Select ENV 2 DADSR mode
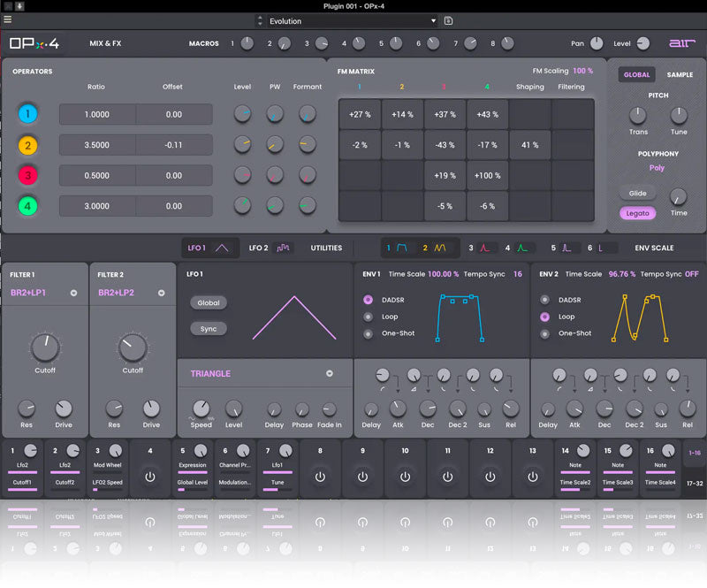The height and width of the screenshot is (588, 707). pos(544,300)
